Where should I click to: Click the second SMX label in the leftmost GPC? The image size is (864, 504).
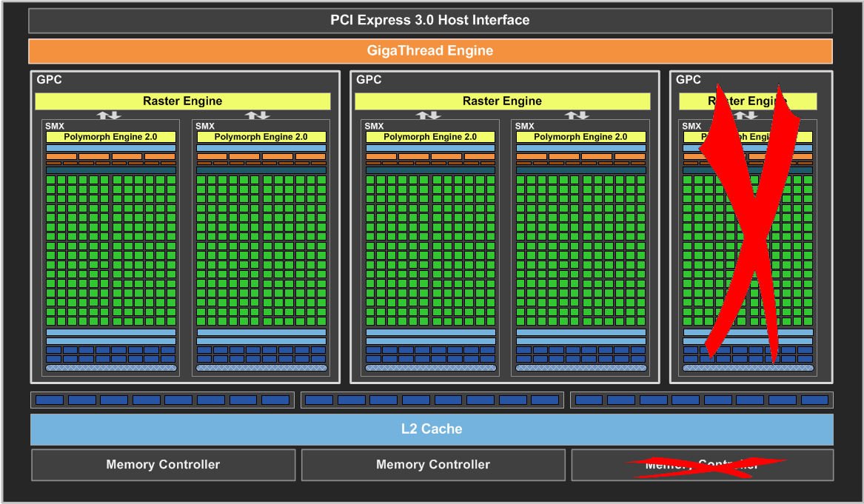click(205, 126)
